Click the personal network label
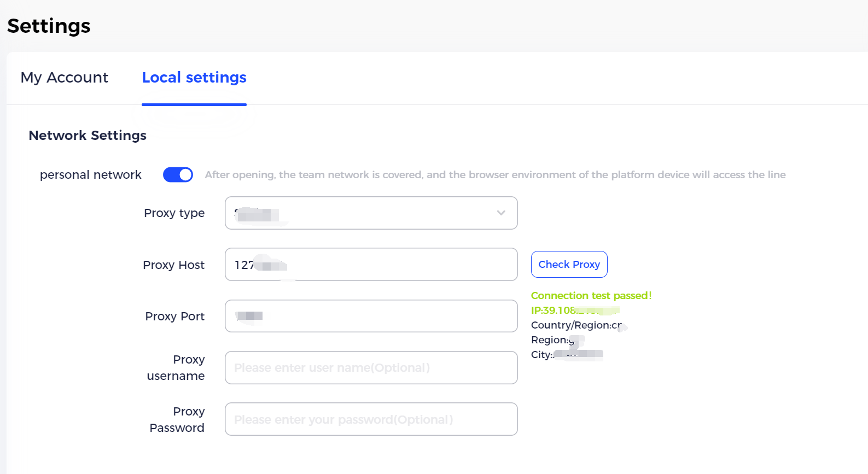The image size is (868, 474). (x=91, y=175)
